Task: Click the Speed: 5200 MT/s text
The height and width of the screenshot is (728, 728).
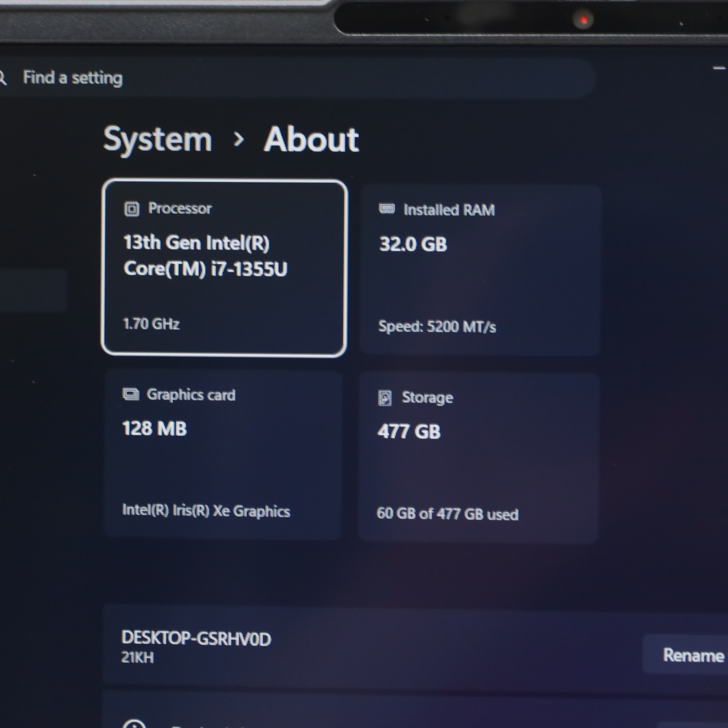Action: coord(437,326)
